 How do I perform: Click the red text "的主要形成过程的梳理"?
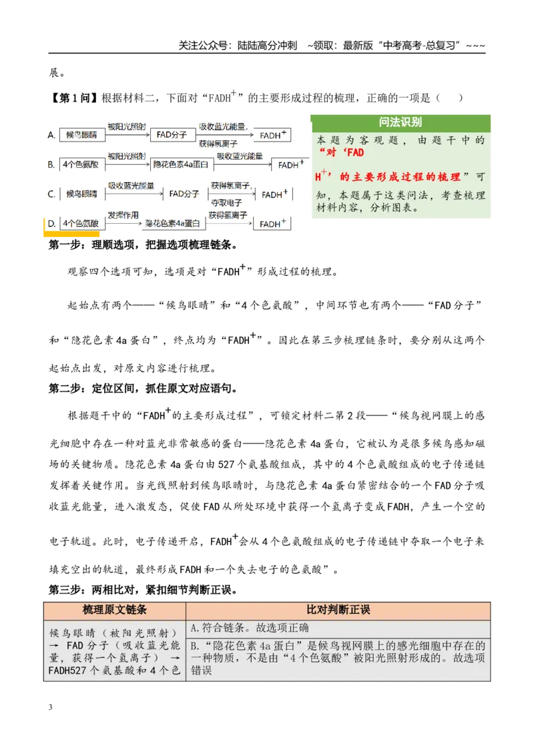point(400,177)
